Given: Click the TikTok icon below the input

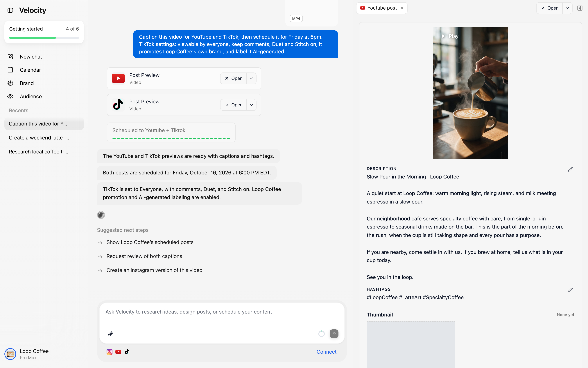Looking at the screenshot, I should [x=127, y=352].
